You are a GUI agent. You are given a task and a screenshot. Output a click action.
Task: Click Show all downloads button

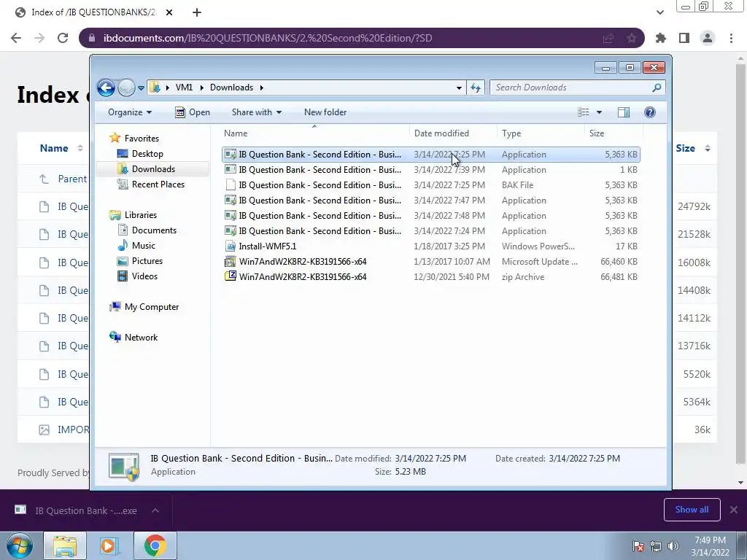click(x=692, y=510)
